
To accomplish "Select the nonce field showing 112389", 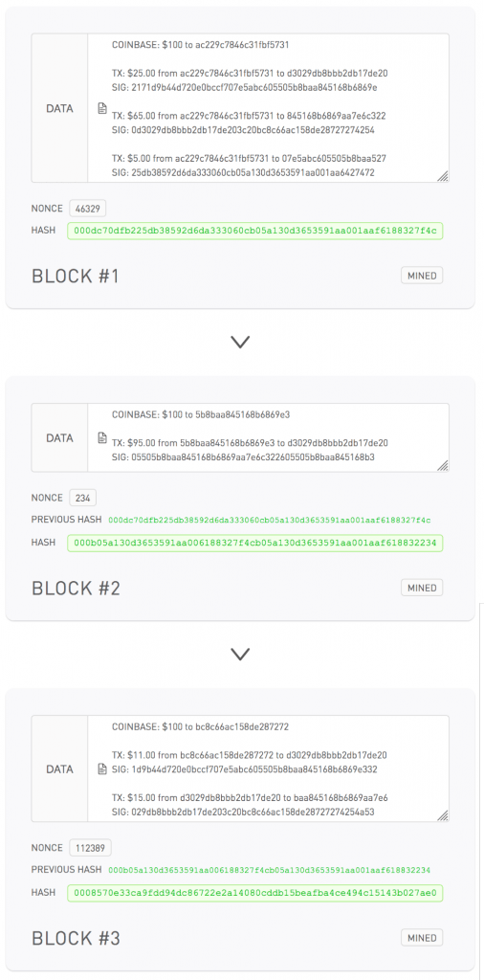I will click(91, 848).
